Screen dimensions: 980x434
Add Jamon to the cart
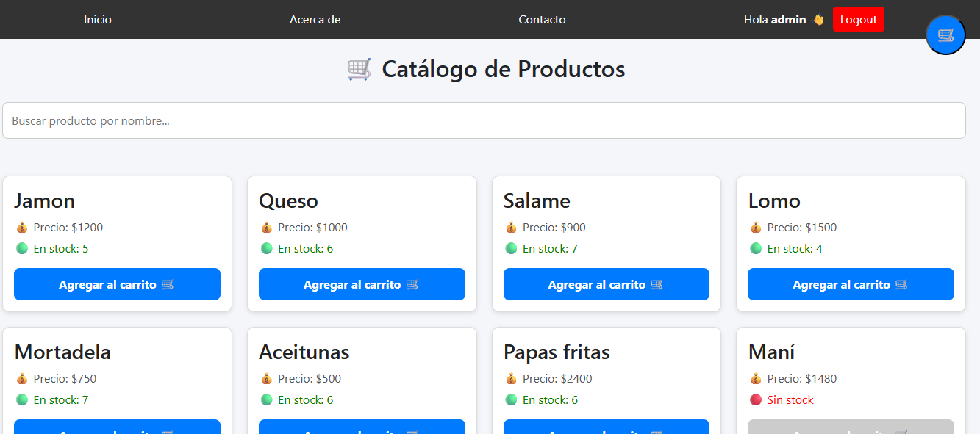[117, 284]
